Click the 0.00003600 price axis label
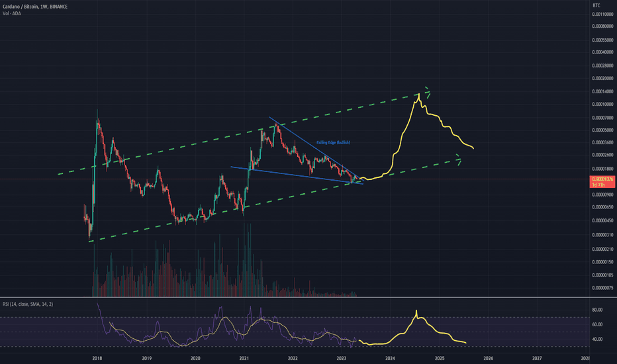Viewport: 617px width, 364px height. pyautogui.click(x=602, y=142)
